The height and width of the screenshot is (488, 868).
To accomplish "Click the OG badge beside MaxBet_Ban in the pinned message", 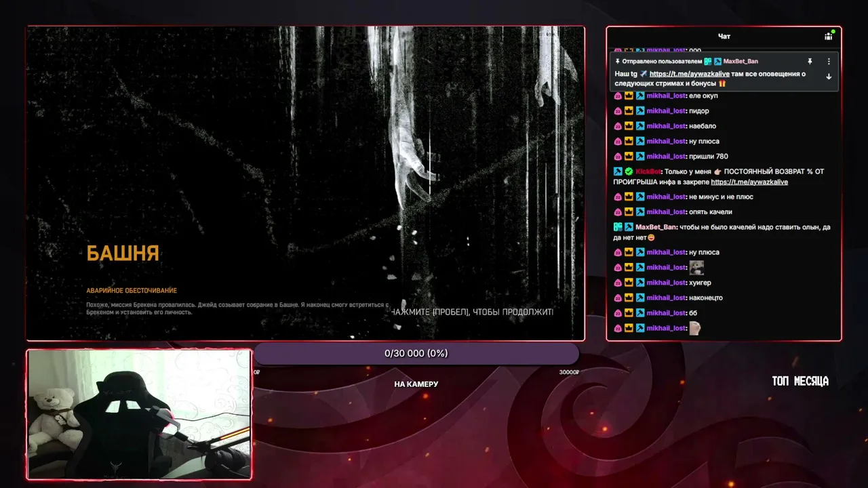I will tap(708, 61).
